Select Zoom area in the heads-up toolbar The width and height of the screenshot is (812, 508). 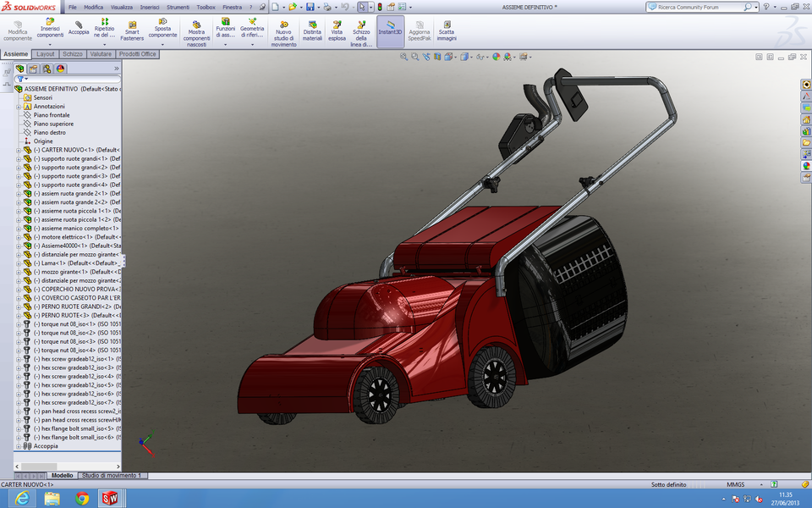tap(414, 57)
